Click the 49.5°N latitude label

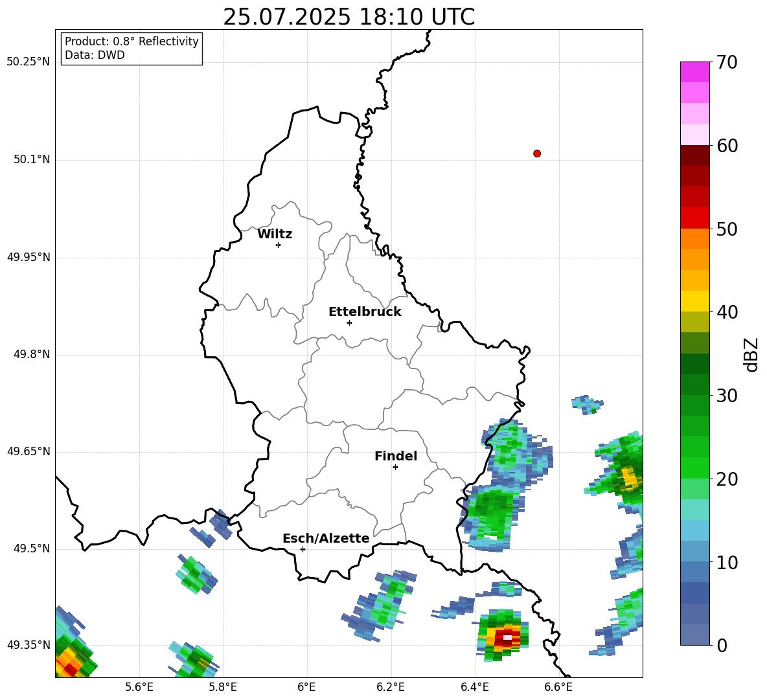(x=32, y=548)
